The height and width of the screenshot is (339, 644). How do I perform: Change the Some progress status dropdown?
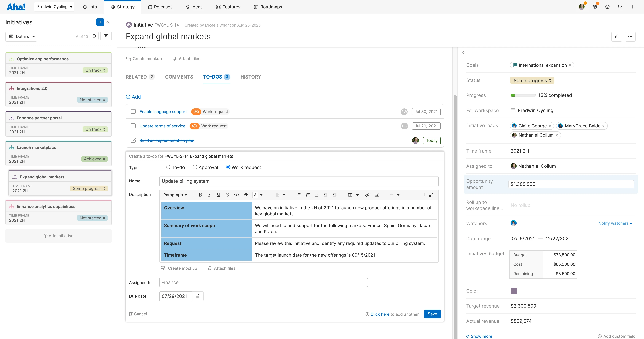tap(532, 80)
